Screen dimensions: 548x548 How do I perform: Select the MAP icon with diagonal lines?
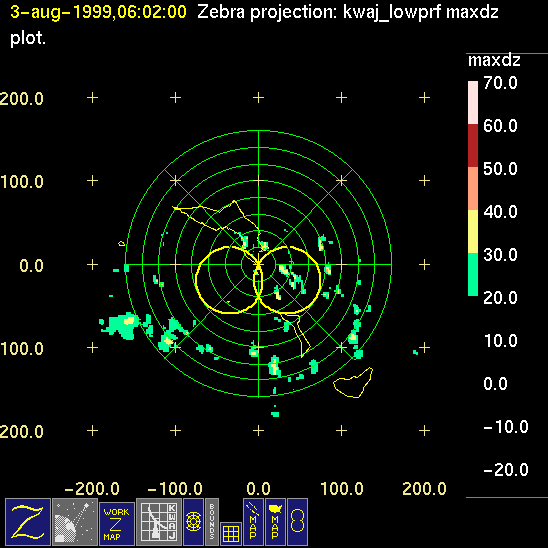pos(253,522)
